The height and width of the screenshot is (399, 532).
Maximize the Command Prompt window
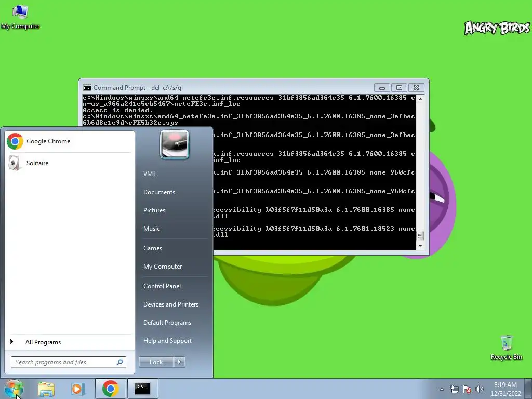399,87
